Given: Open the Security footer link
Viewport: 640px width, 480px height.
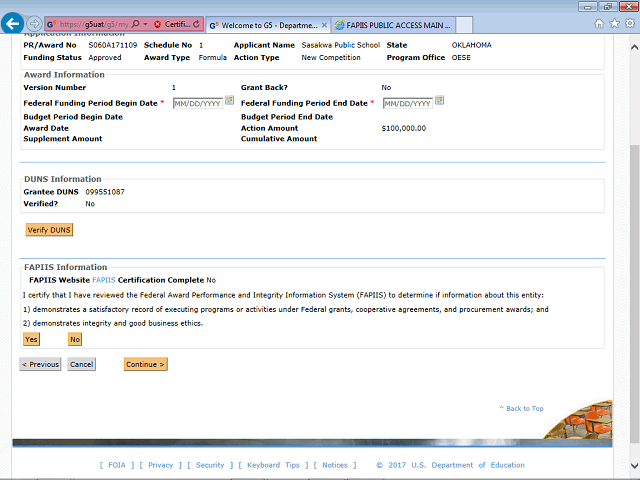Looking at the screenshot, I should tap(210, 465).
